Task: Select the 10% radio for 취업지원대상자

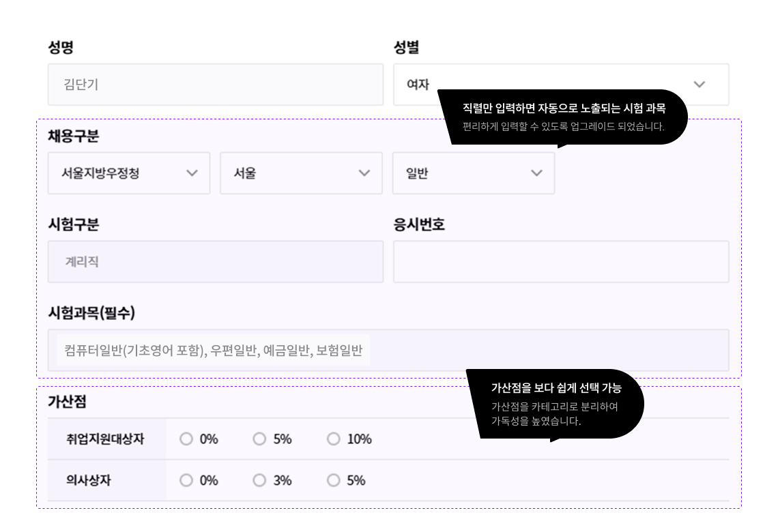Action: (x=332, y=439)
